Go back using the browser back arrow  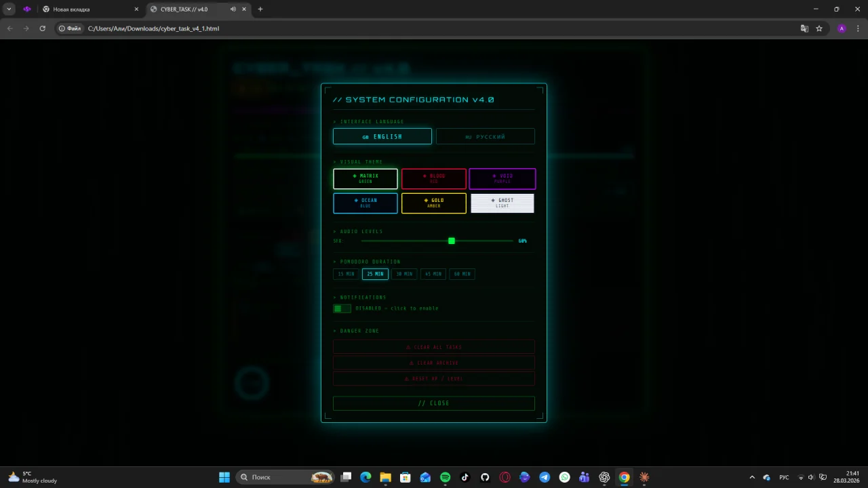click(x=9, y=28)
